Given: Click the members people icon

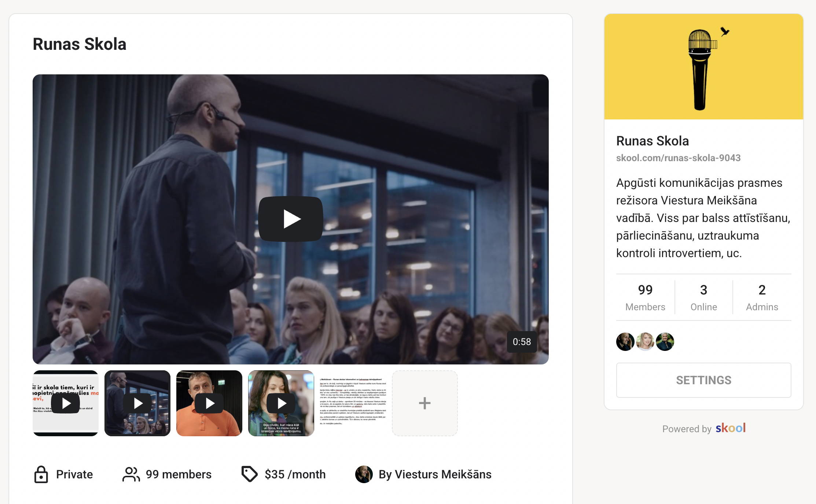Looking at the screenshot, I should (x=131, y=474).
